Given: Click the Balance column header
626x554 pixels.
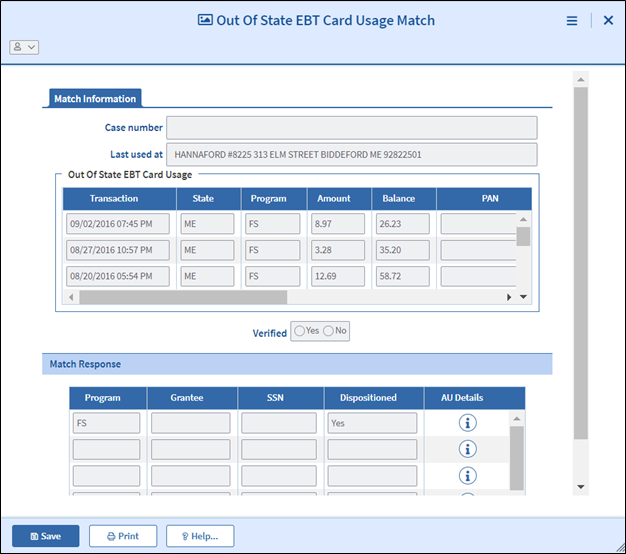Looking at the screenshot, I should point(404,199).
